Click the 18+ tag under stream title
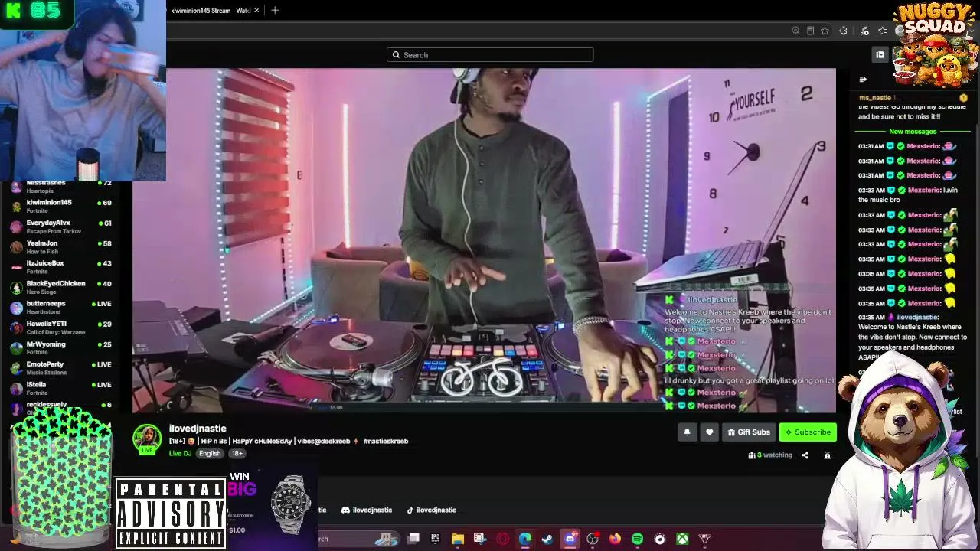Image resolution: width=980 pixels, height=551 pixels. 237,454
